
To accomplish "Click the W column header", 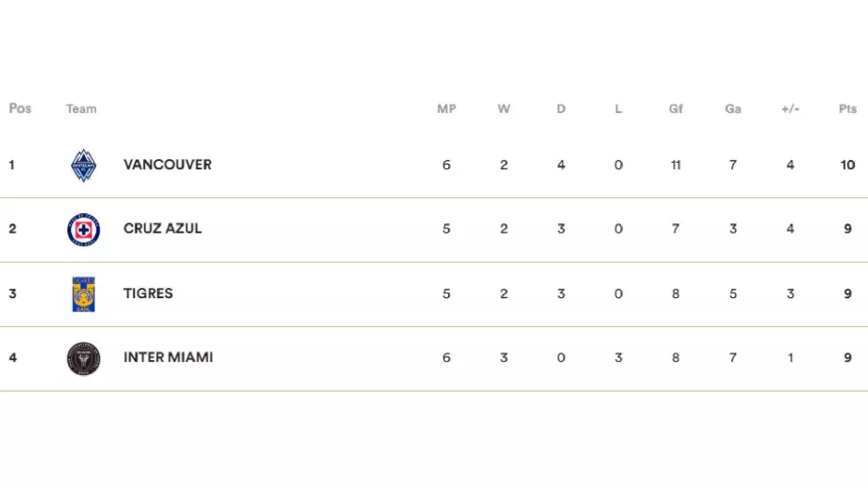I will pos(503,109).
